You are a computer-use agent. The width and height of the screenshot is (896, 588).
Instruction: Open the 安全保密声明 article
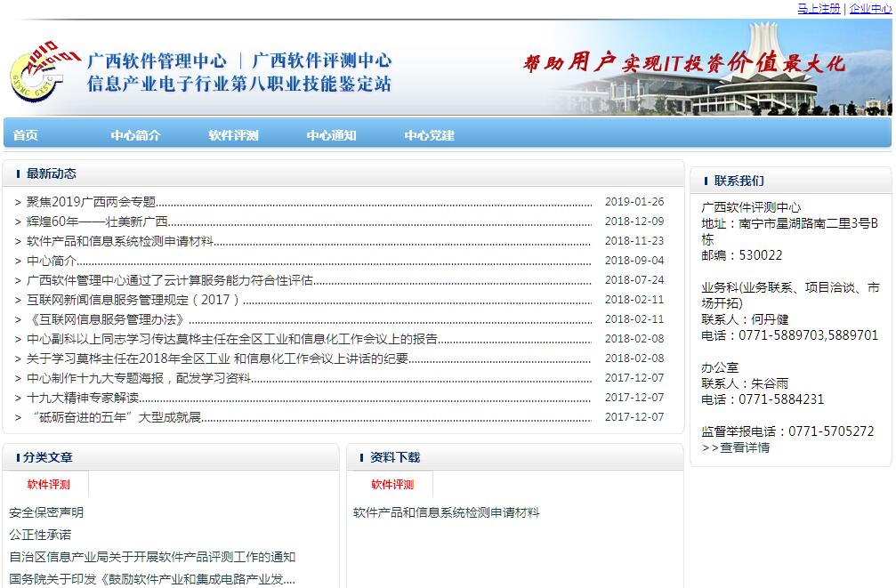[x=46, y=512]
